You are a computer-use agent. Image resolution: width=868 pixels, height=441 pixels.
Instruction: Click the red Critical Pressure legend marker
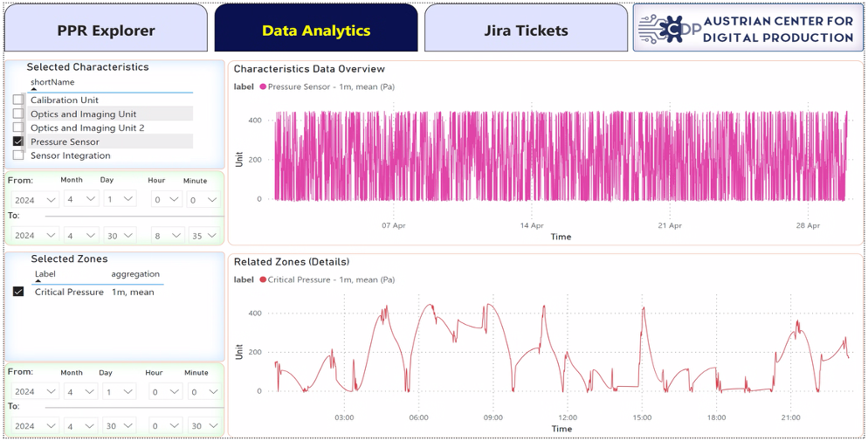(263, 280)
